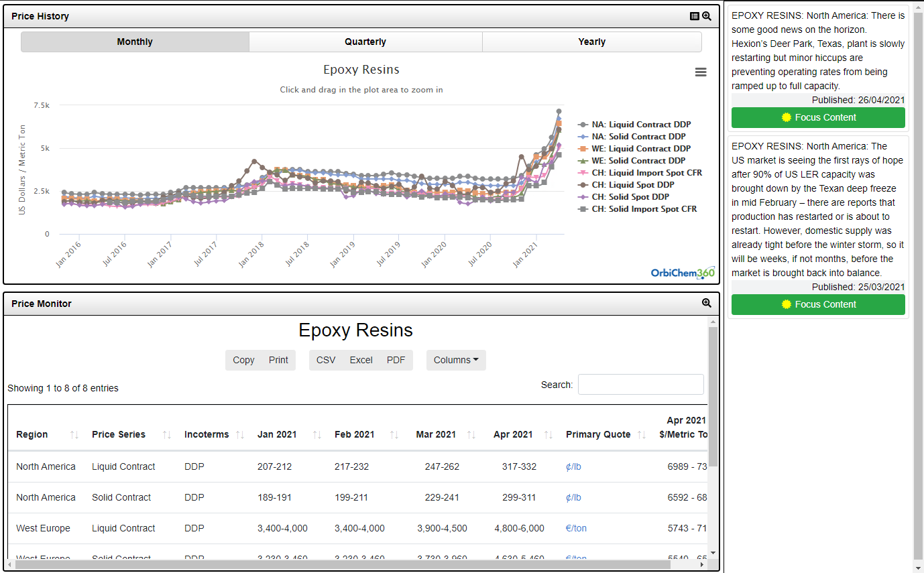Export table as Excel
This screenshot has width=924, height=573.
pyautogui.click(x=361, y=360)
